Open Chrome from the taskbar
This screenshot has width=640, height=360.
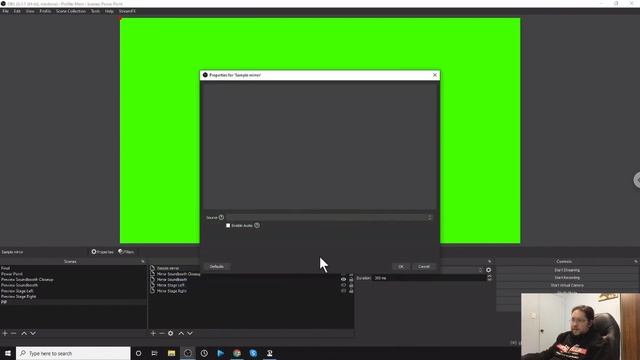click(x=237, y=353)
